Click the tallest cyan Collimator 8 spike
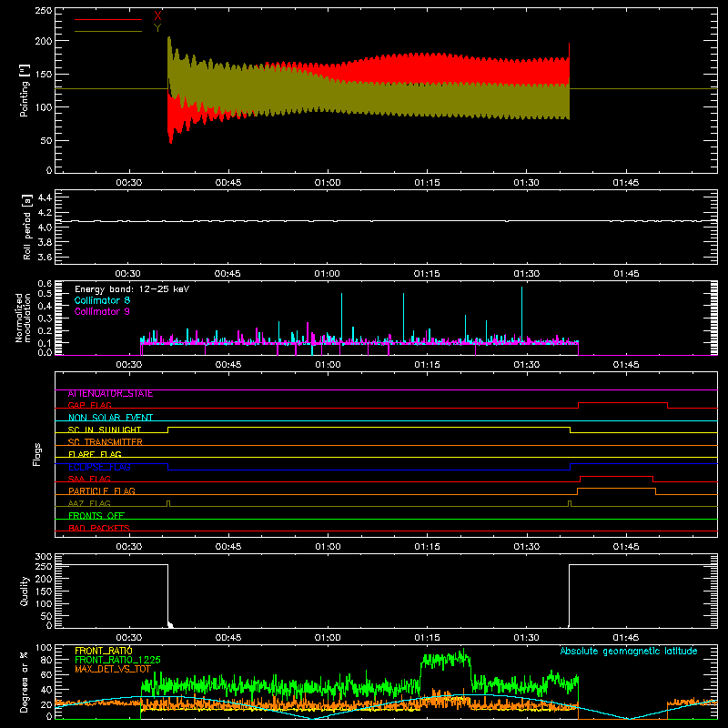 (x=521, y=313)
